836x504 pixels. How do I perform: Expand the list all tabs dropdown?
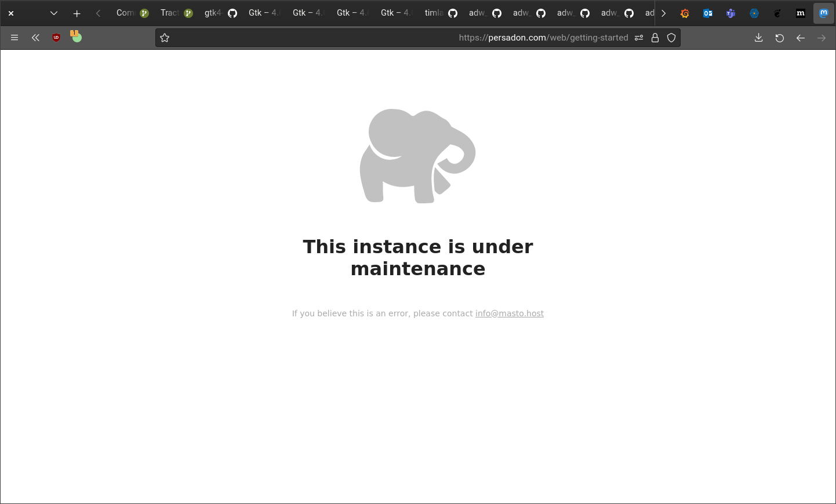click(x=54, y=13)
